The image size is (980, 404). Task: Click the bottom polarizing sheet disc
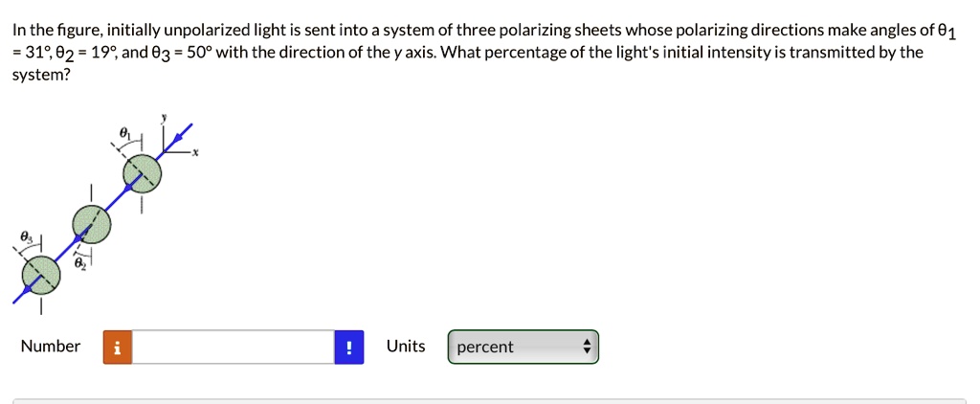pos(41,275)
